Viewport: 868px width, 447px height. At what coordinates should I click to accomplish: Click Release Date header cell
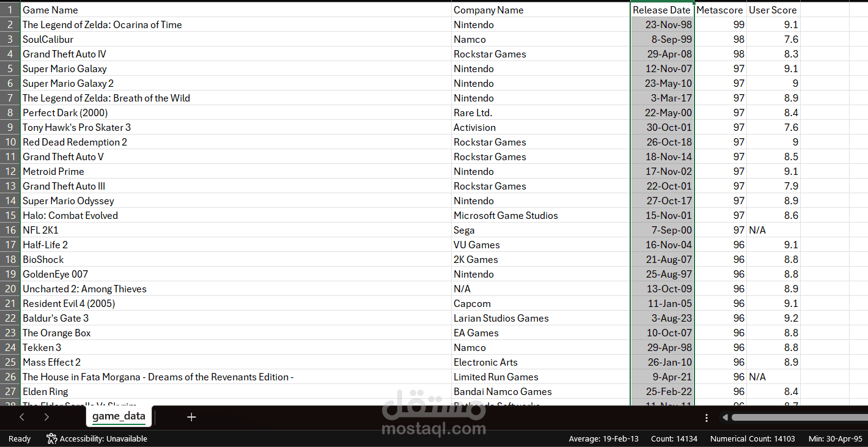tap(662, 10)
